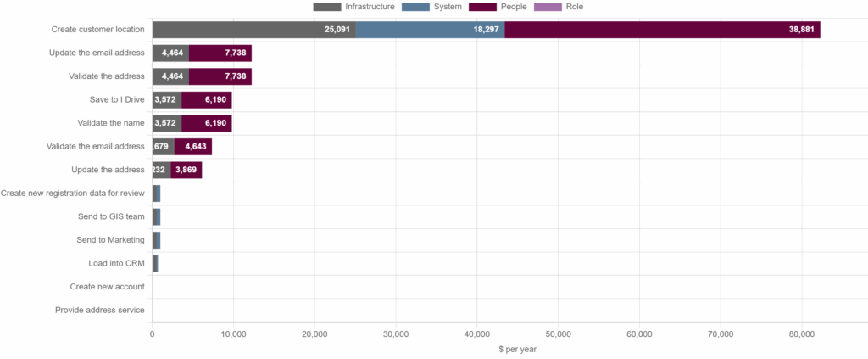
Task: Select the 18,297 System bar segment
Action: point(430,30)
